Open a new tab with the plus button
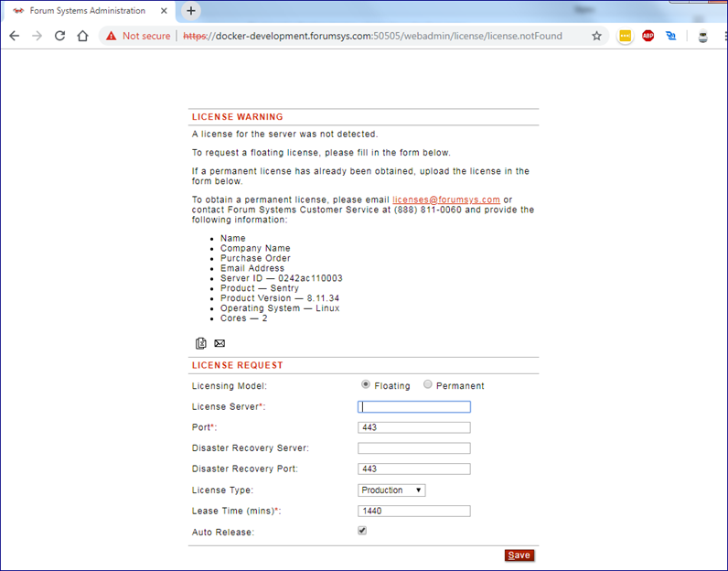Viewport: 728px width, 571px height. (191, 11)
